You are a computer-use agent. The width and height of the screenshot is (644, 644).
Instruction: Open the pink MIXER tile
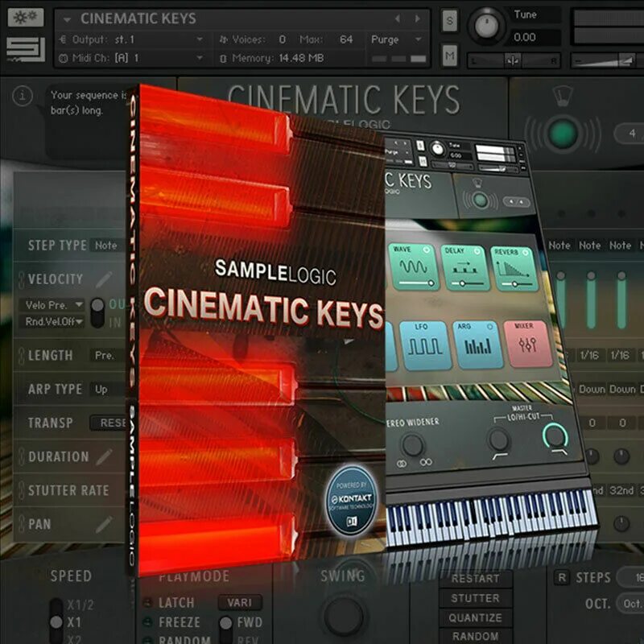(528, 344)
